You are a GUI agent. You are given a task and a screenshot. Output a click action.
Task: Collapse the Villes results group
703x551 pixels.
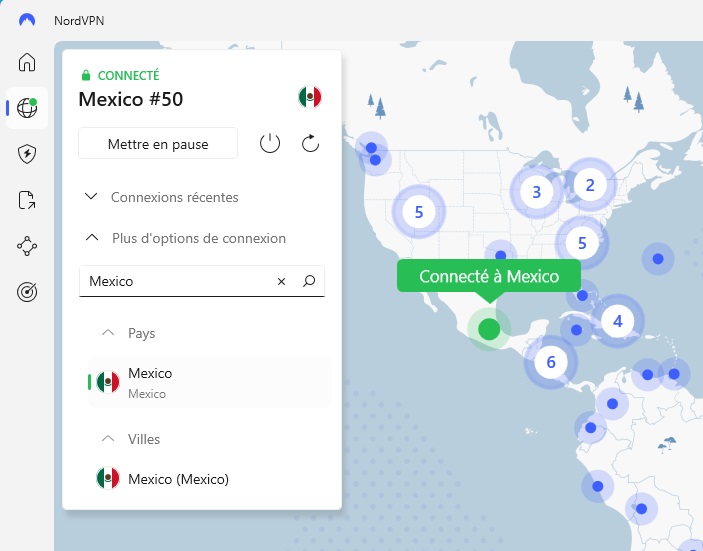pos(131,439)
